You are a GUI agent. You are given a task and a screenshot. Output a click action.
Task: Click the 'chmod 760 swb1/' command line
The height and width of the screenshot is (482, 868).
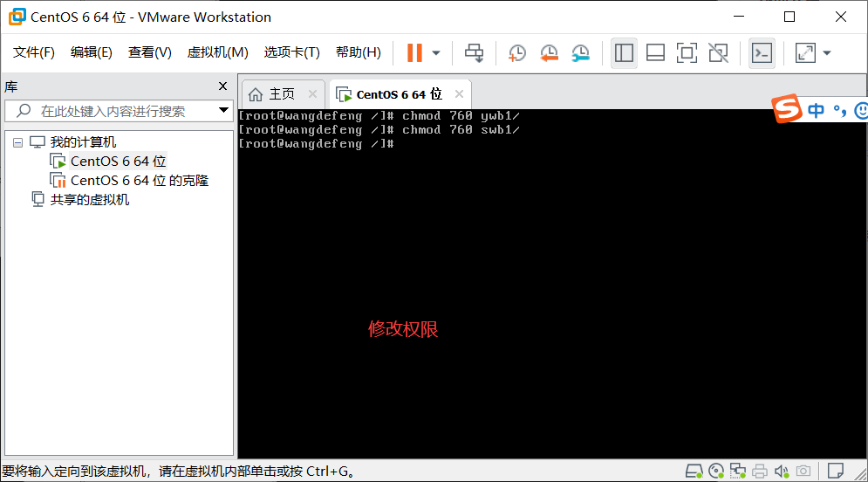pos(379,129)
